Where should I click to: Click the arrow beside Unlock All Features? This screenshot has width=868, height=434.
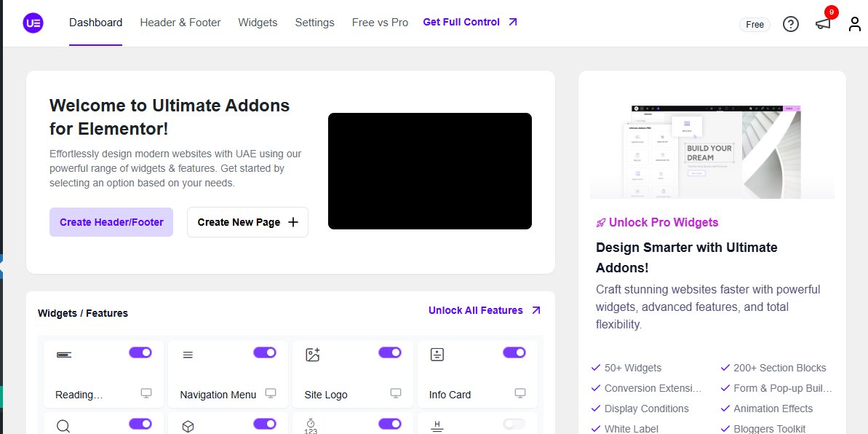pos(535,310)
